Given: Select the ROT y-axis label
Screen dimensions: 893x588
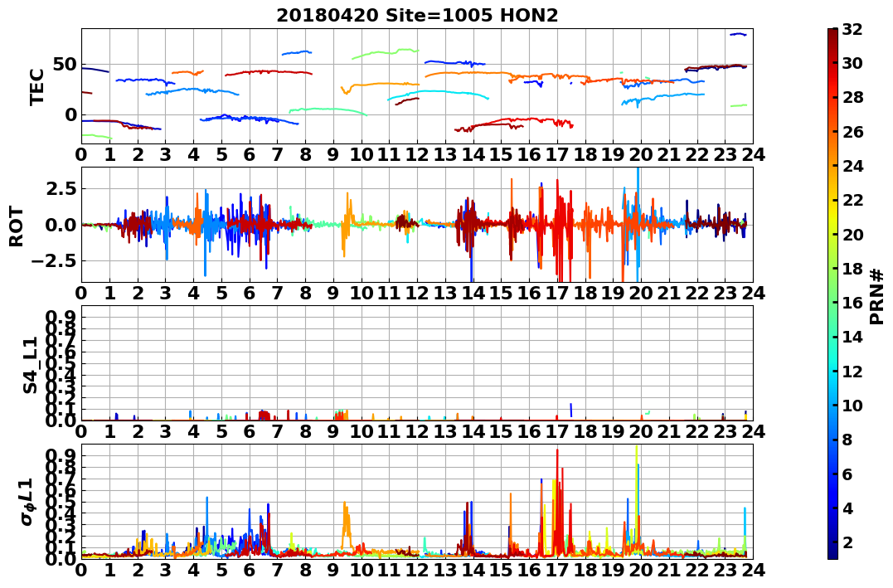Looking at the screenshot, I should (17, 226).
